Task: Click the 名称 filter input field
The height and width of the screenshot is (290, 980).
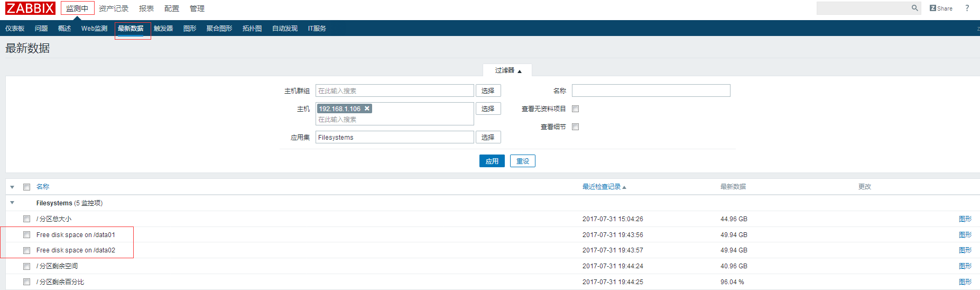Action: point(651,91)
